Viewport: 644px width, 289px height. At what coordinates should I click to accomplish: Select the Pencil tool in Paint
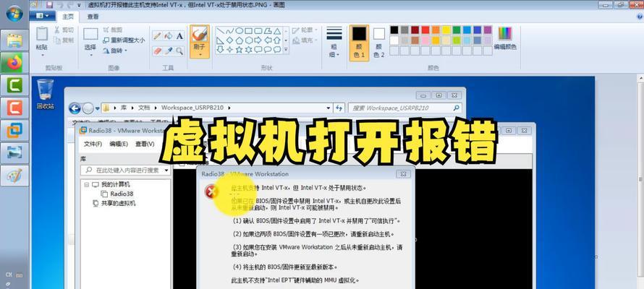pos(157,35)
